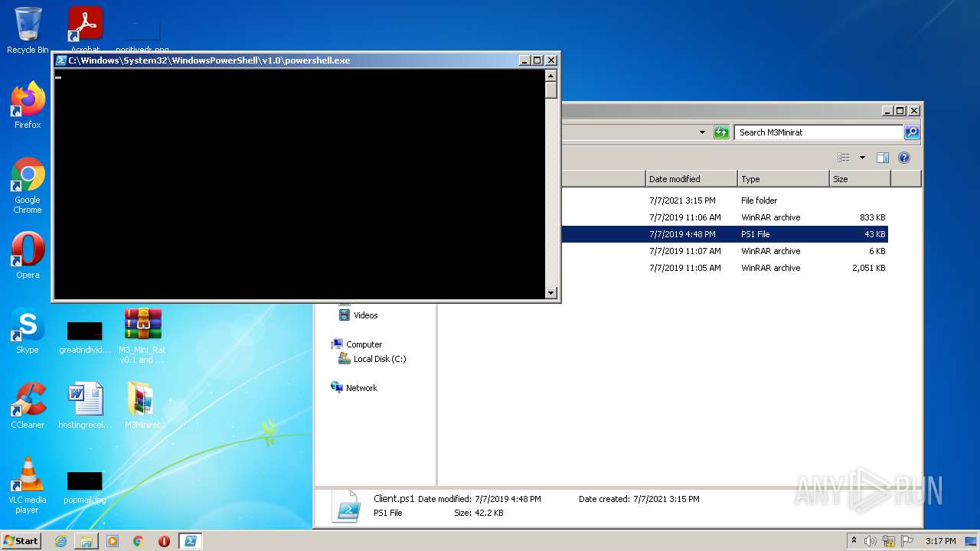Click inside the Search M3Minirat field
Viewport: 980px width, 551px height.
[817, 132]
